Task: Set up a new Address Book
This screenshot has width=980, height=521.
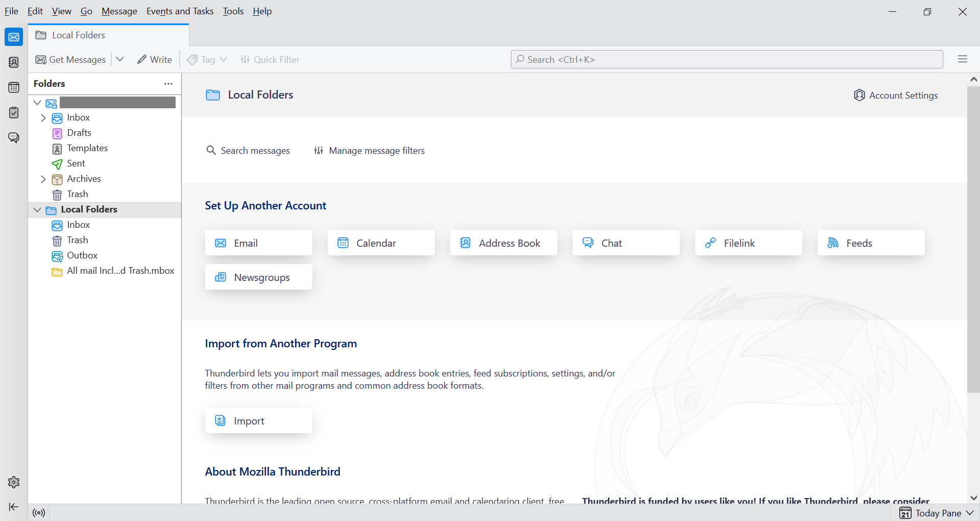Action: pos(504,243)
